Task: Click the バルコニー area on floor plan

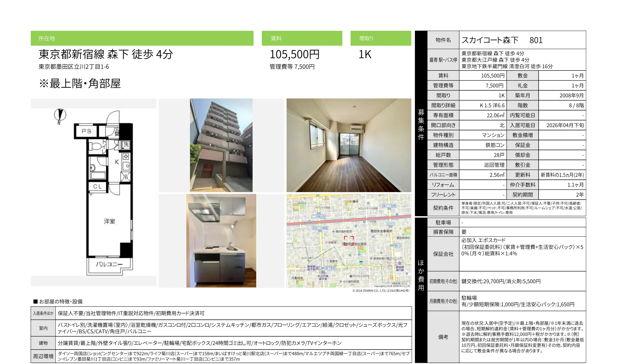Action: coord(109,264)
